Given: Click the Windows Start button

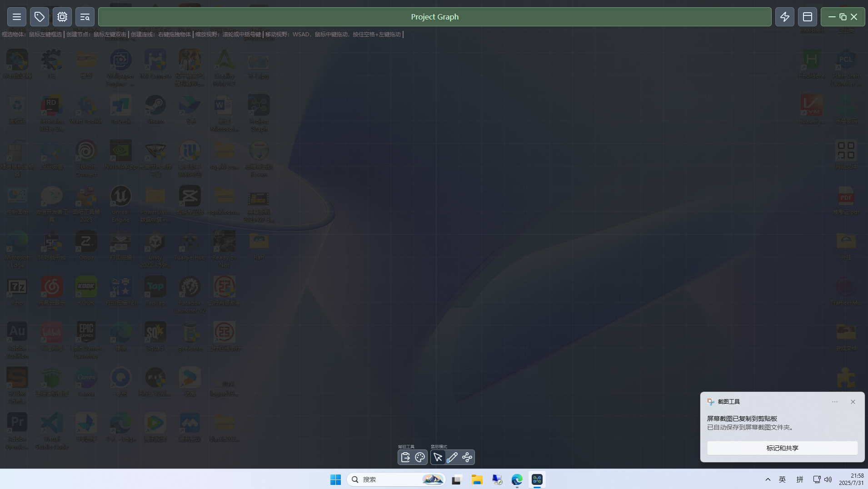Looking at the screenshot, I should coord(335,479).
